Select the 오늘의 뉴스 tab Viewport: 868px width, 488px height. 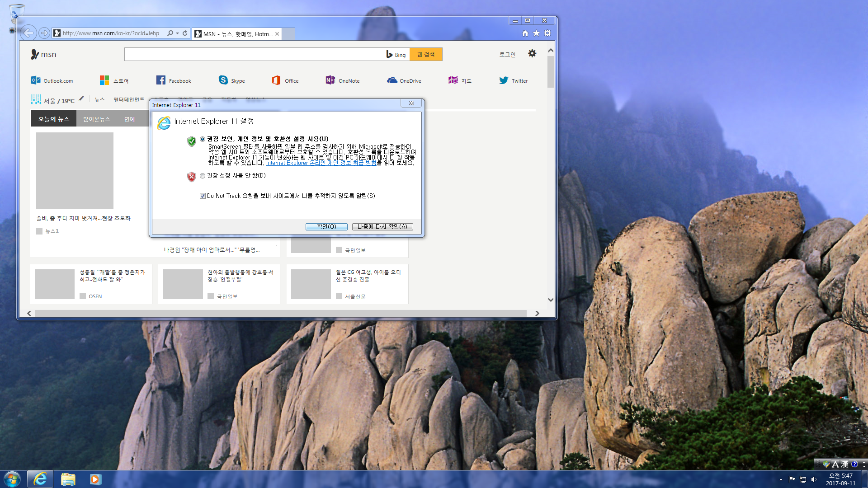[54, 119]
